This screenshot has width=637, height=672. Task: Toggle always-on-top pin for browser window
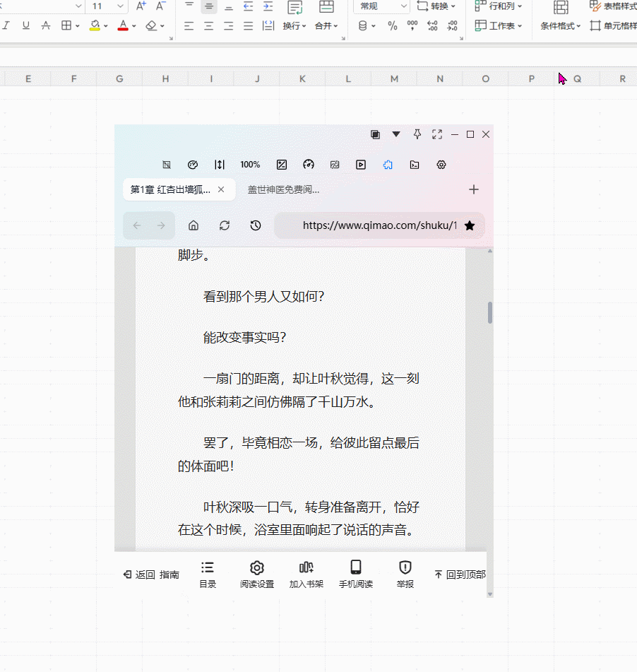[417, 134]
